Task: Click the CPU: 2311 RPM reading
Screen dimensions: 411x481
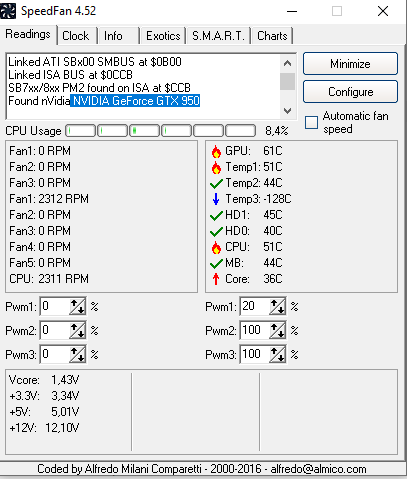Action: 49,279
